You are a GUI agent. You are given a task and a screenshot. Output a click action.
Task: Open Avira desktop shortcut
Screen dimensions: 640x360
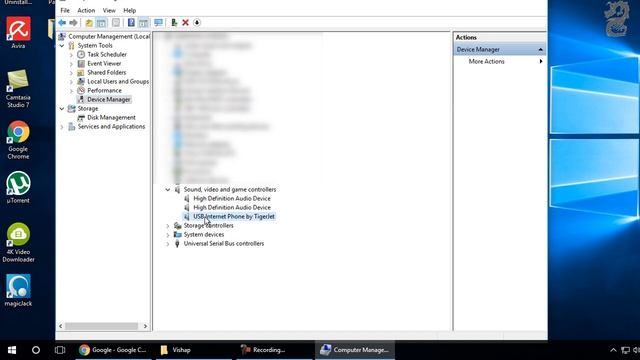[18, 33]
